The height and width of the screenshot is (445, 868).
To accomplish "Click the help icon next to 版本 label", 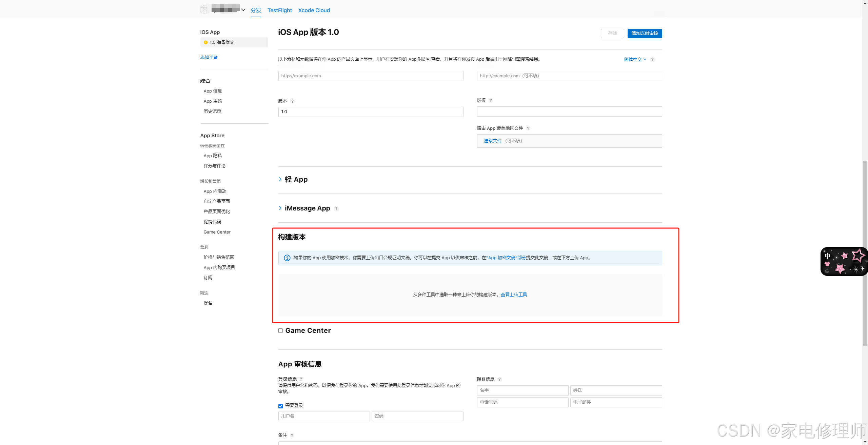I will click(292, 101).
